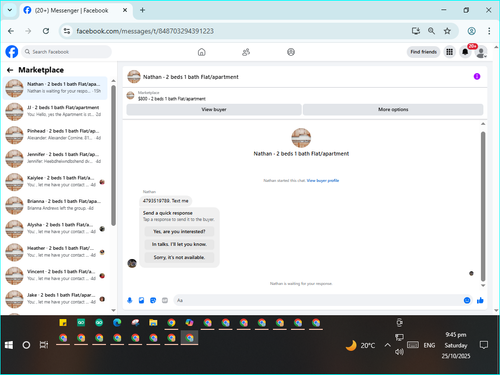The width and height of the screenshot is (500, 375).
Task: Bookmark this page with the star icon
Action: point(447,31)
